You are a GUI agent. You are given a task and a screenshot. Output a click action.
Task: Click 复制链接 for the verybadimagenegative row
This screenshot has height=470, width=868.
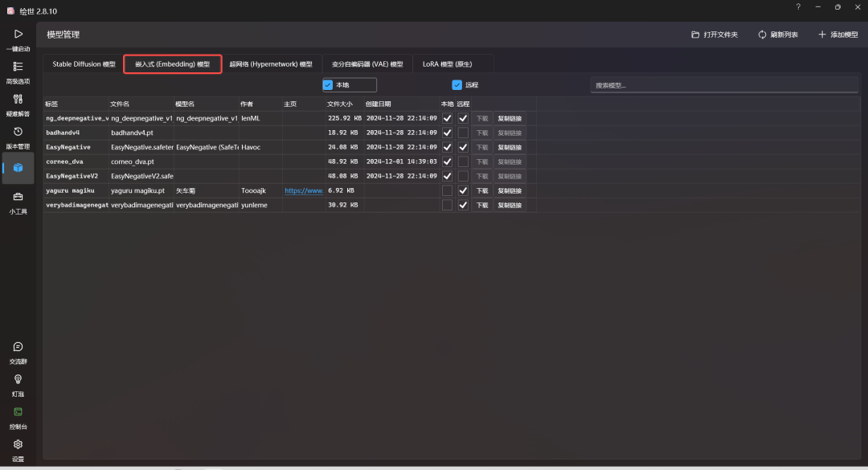point(510,205)
